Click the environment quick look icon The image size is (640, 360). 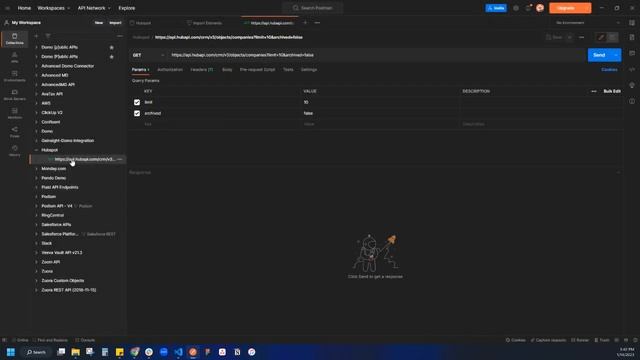[632, 23]
